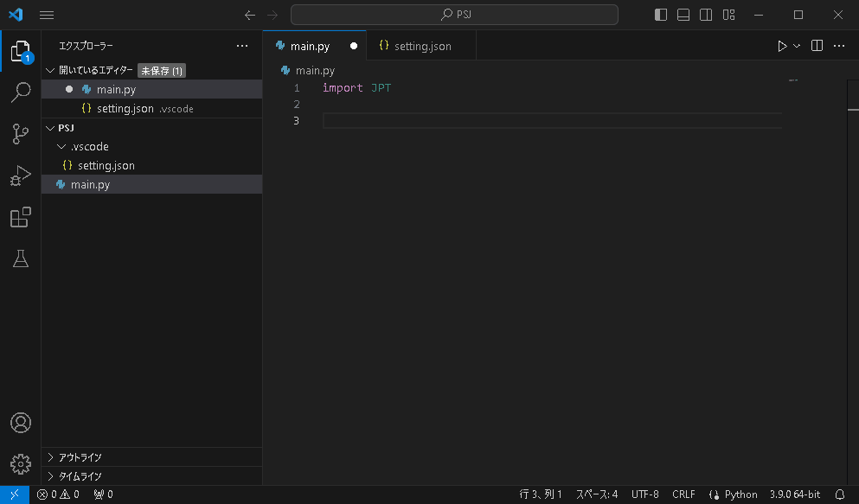The width and height of the screenshot is (859, 504).
Task: Run the main.py file with the play button
Action: (782, 45)
